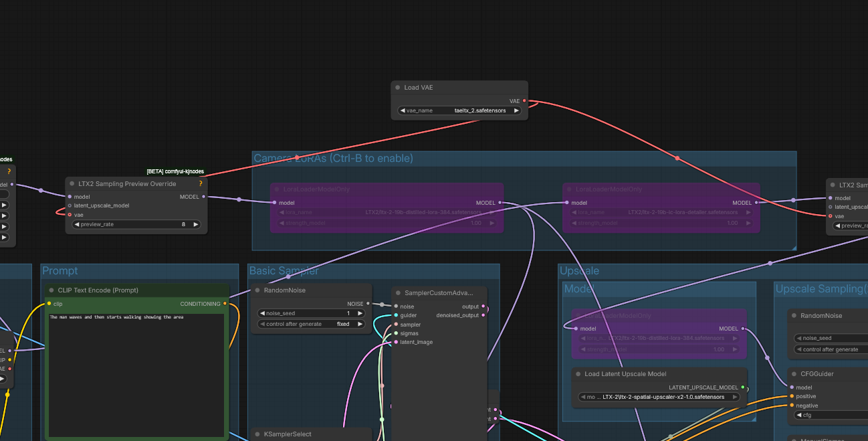
Task: Open control after generate dropdown showing fixed
Action: pyautogui.click(x=312, y=324)
